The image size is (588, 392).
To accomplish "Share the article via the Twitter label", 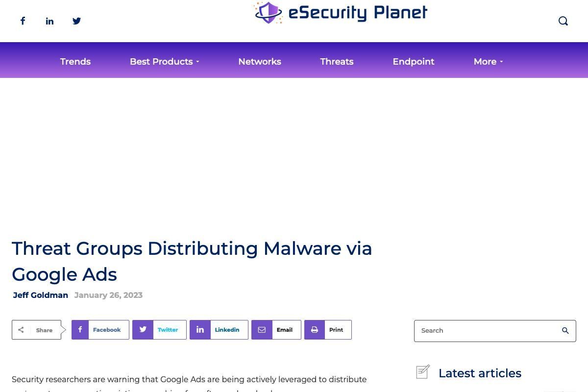I will click(x=168, y=330).
